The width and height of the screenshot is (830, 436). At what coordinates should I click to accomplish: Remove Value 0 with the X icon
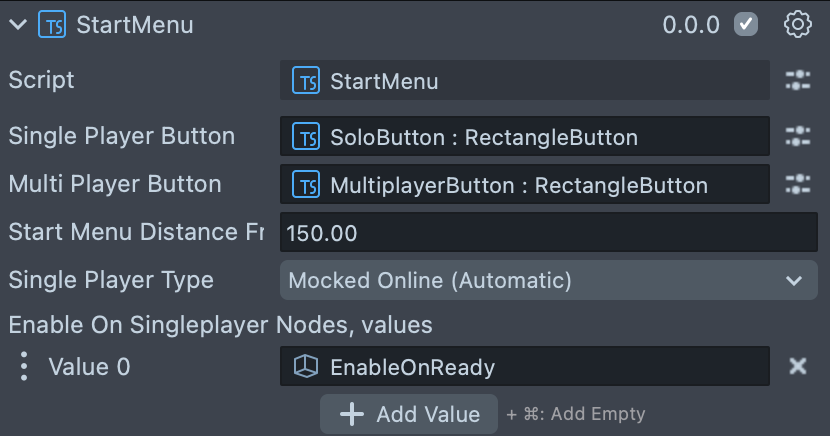pos(797,366)
